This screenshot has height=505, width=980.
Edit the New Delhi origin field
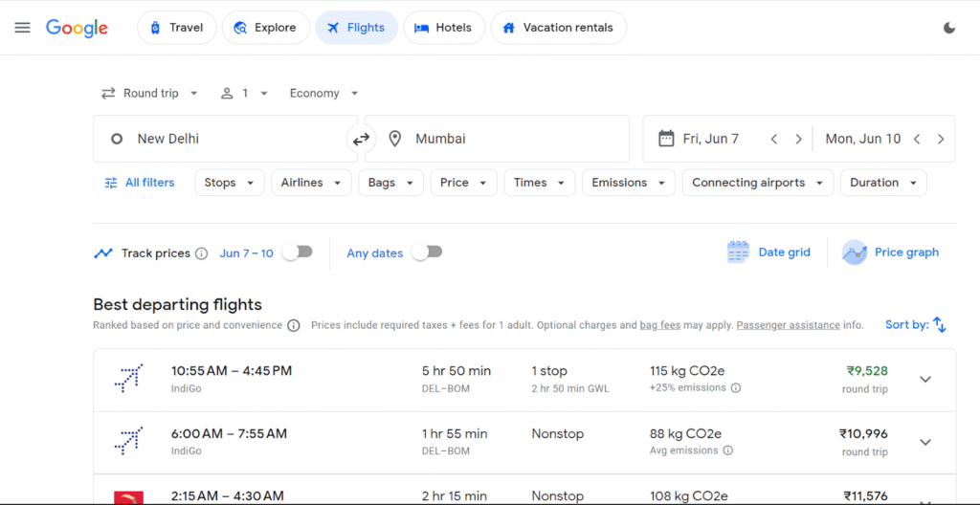point(226,139)
